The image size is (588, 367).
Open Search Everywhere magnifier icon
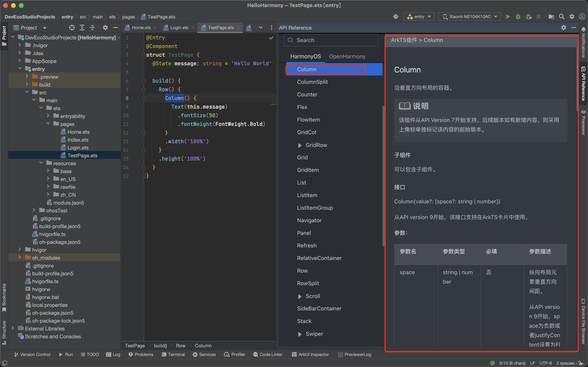click(x=562, y=17)
